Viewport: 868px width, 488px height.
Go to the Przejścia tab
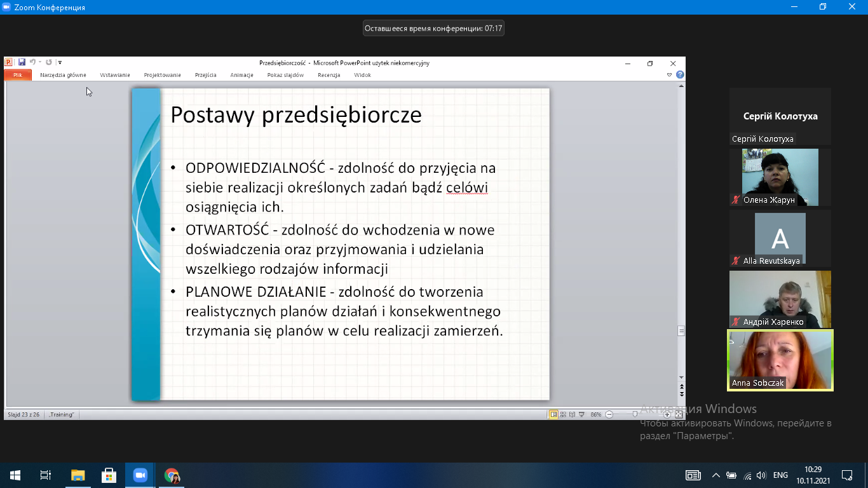click(206, 75)
